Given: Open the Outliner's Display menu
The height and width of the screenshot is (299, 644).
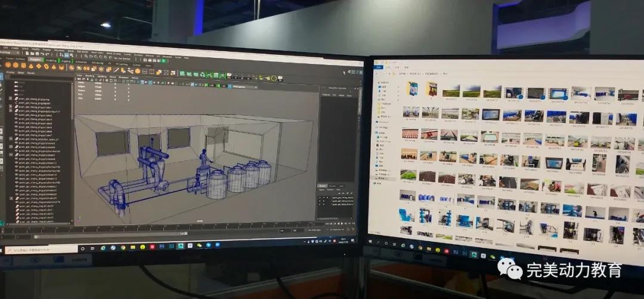Looking at the screenshot, I should (10, 72).
